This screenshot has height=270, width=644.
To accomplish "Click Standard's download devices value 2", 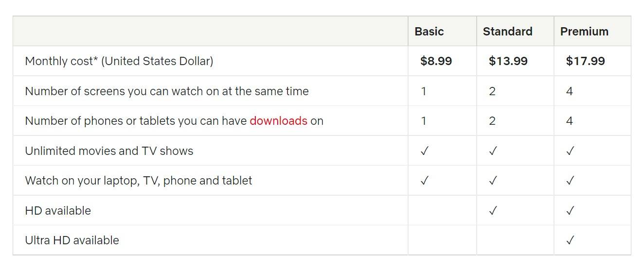I will [x=492, y=121].
